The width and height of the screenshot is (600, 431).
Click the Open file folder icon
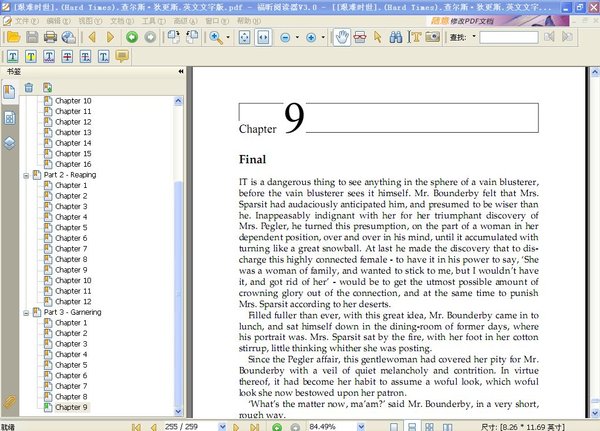click(13, 37)
